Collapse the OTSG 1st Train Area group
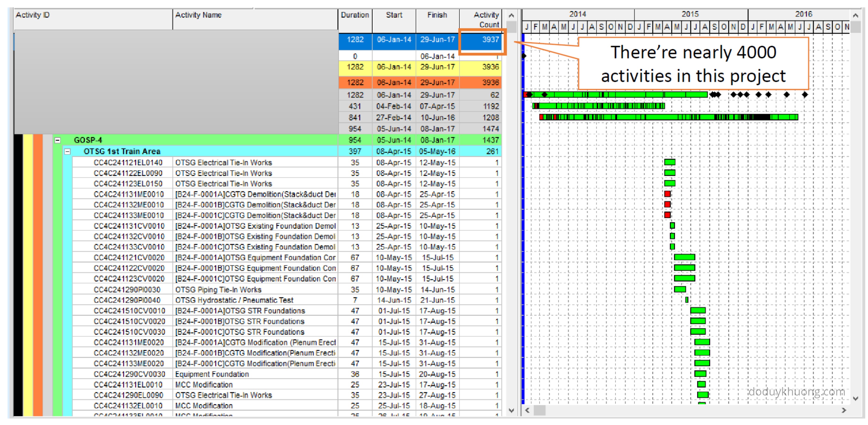 (67, 152)
